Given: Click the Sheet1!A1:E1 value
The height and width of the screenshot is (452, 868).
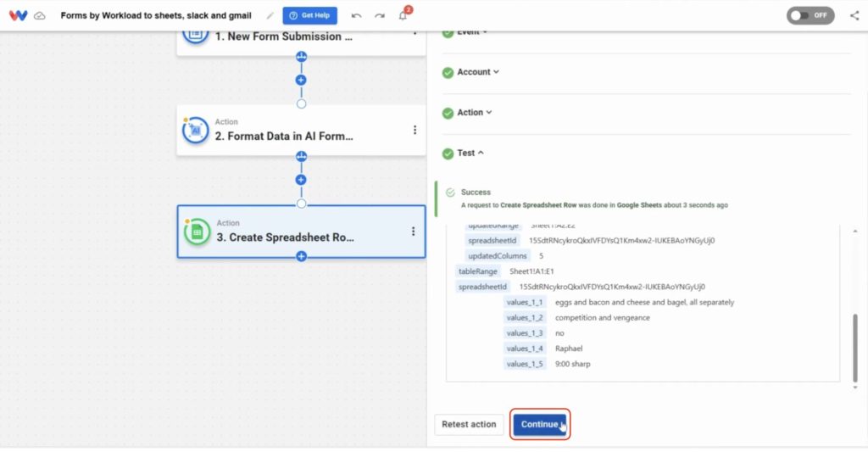Looking at the screenshot, I should [531, 271].
